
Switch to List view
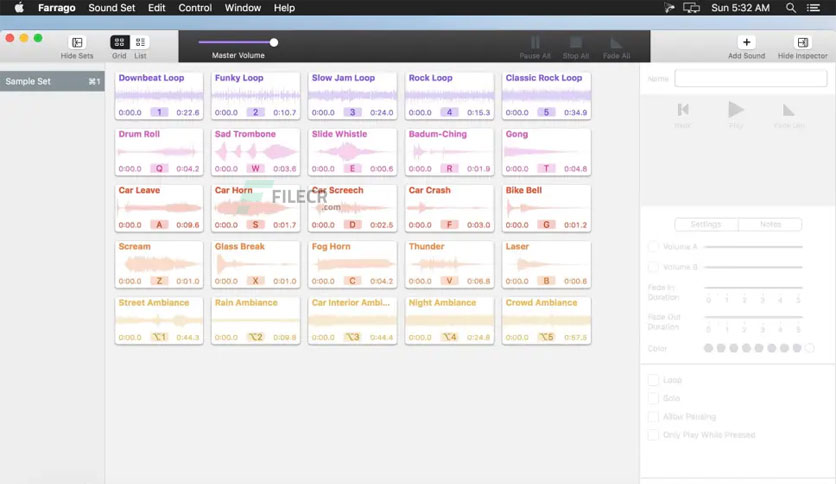(x=140, y=42)
